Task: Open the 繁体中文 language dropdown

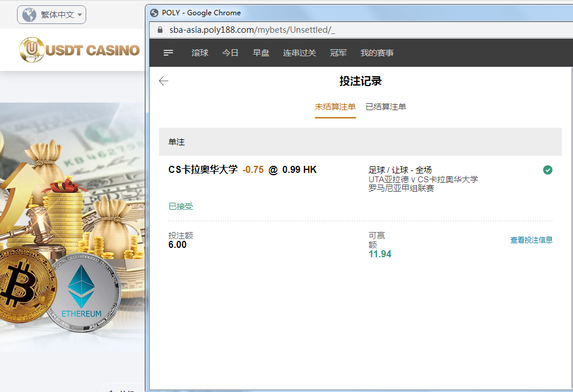Action: 52,15
